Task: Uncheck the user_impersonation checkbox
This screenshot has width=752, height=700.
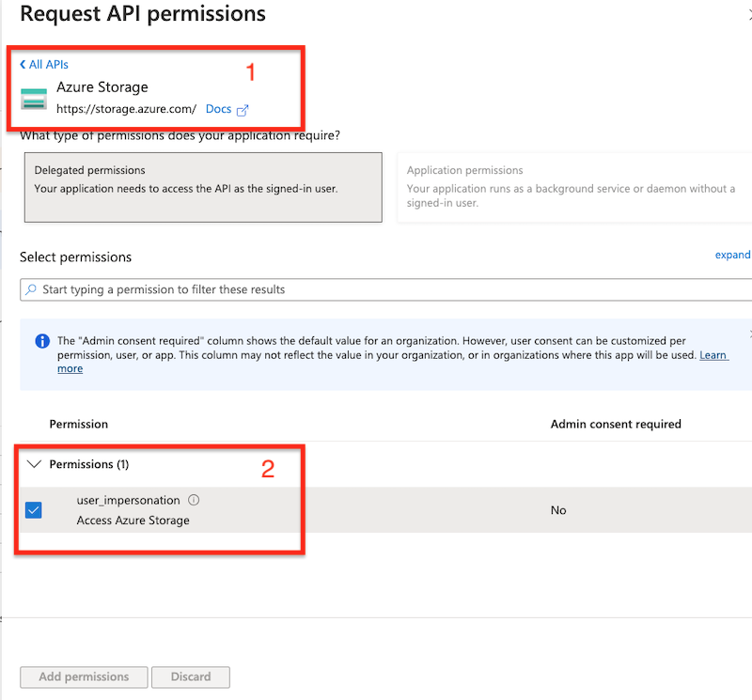Action: [34, 510]
